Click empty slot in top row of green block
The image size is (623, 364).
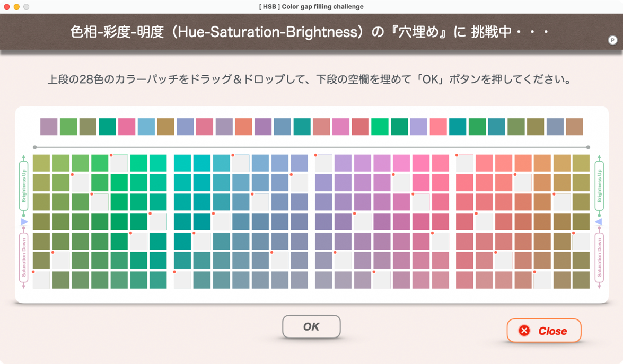(119, 163)
